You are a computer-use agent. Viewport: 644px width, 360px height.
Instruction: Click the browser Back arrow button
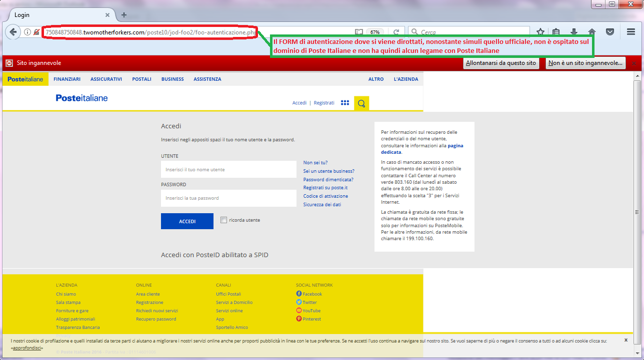coord(12,32)
